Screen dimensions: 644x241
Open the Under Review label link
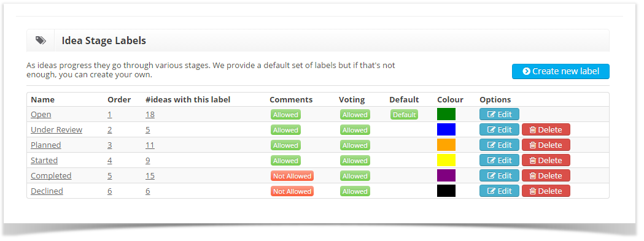point(56,130)
